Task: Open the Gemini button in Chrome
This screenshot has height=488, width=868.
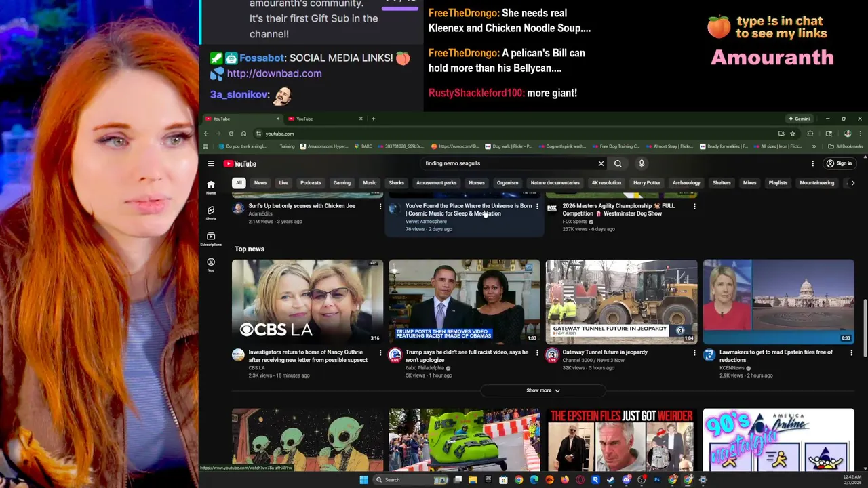Action: pos(799,119)
